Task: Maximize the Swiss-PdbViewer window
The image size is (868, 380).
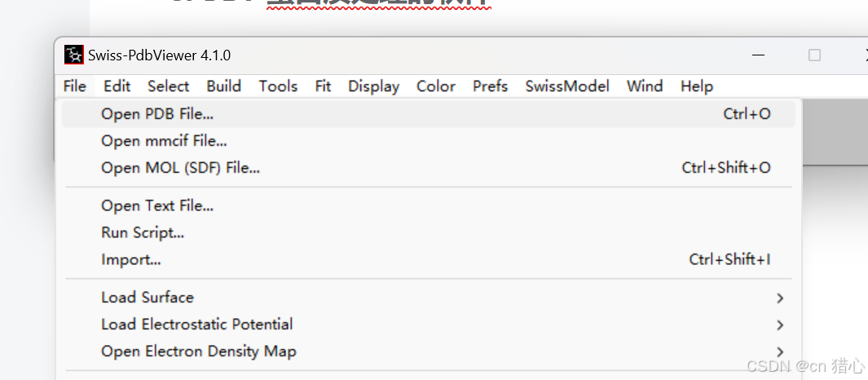Action: 814,55
